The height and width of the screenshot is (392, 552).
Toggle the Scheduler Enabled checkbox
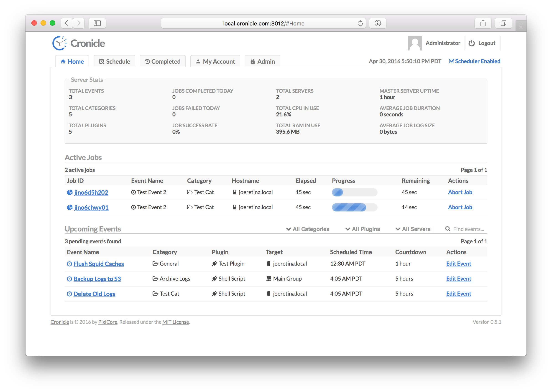(x=452, y=61)
